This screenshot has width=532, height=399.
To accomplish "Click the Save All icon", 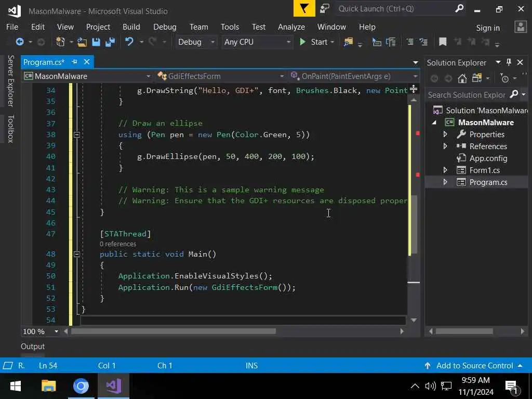I will pos(110,42).
